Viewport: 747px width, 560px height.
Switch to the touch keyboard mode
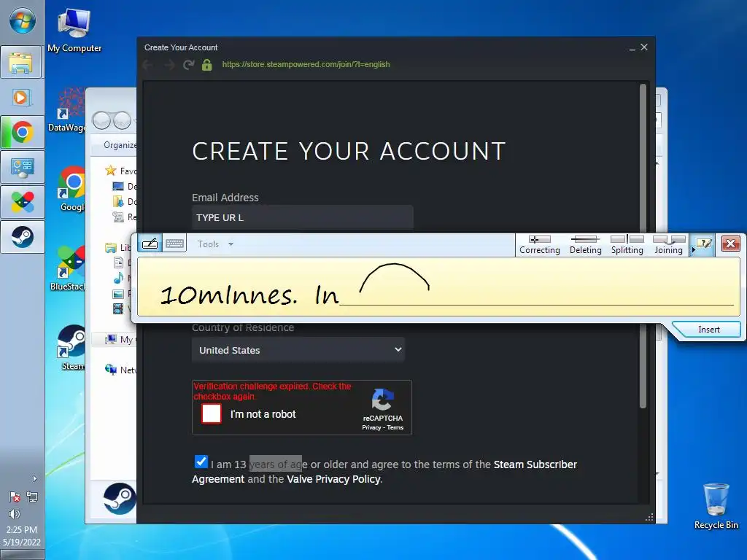coord(174,244)
